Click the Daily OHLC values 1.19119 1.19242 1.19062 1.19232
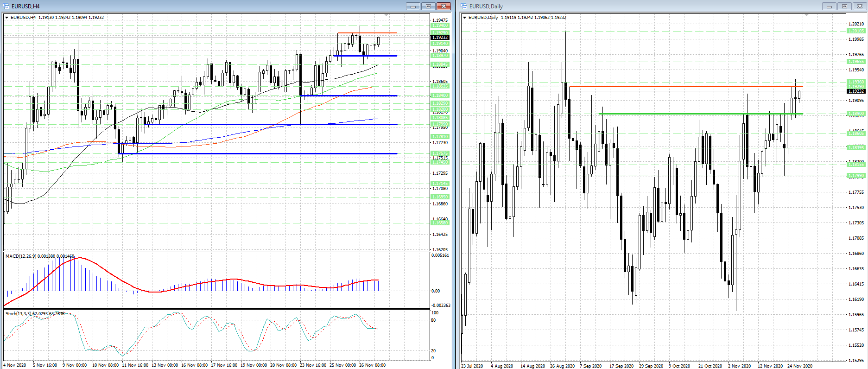The image size is (868, 369). 533,18
